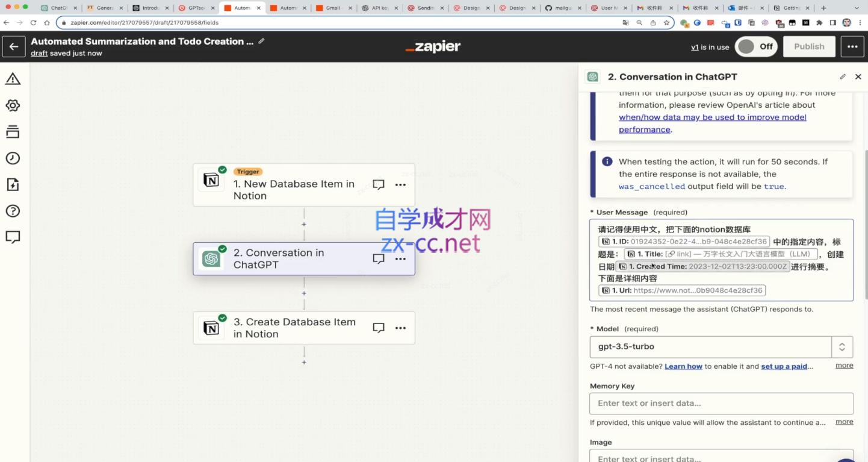Image resolution: width=868 pixels, height=462 pixels.
Task: Toggle the Zap On/Off switch
Action: 757,47
